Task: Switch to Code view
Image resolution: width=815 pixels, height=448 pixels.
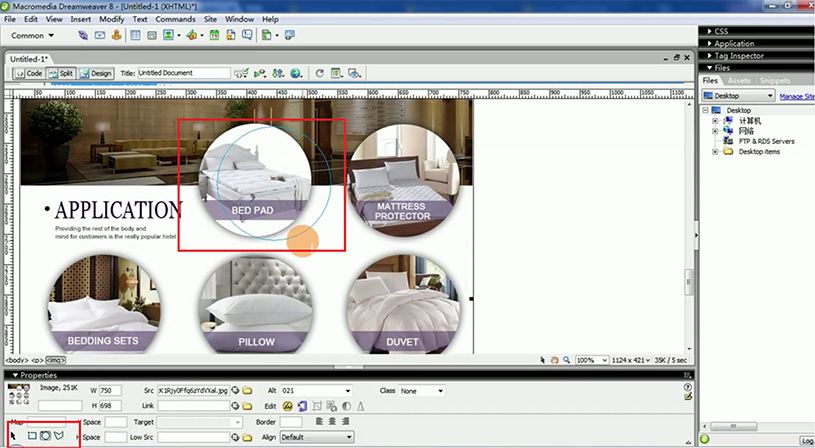Action: pos(29,73)
